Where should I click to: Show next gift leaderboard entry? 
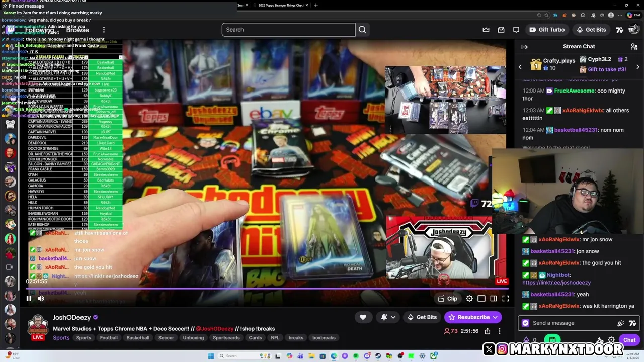pos(638,67)
